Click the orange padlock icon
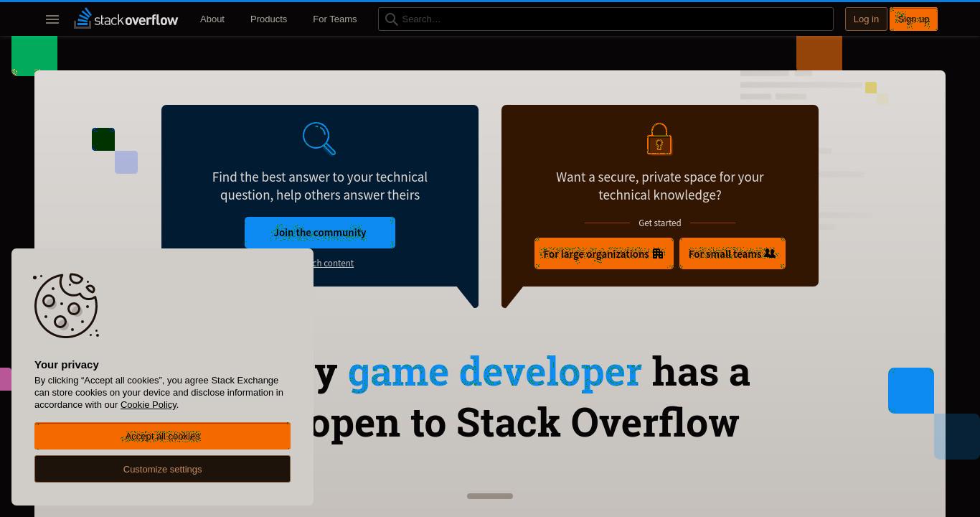 click(659, 139)
